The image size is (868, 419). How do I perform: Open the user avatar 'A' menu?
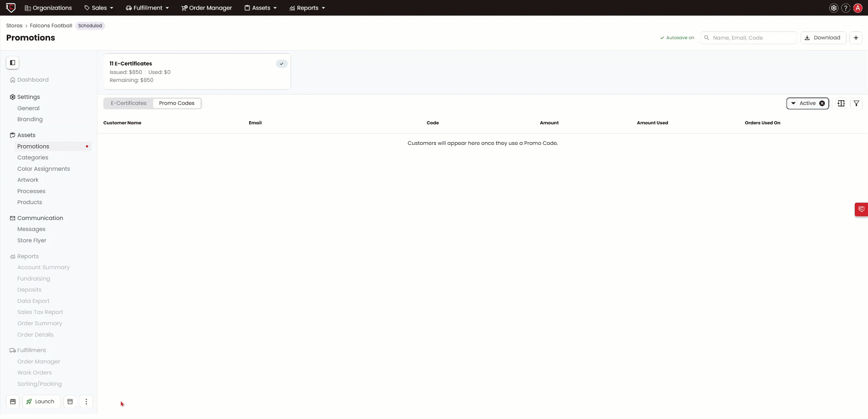[x=858, y=8]
